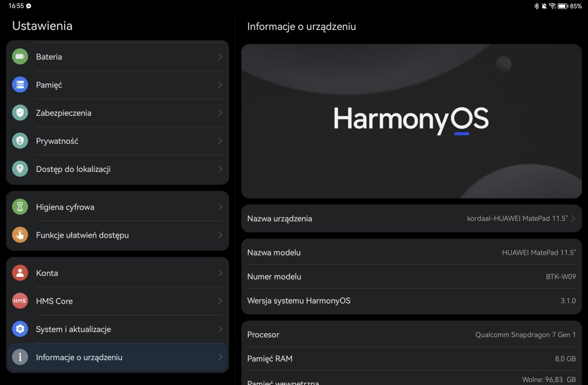Tap the Numer modelu BTK-W09 row
Image resolution: width=588 pixels, height=385 pixels.
click(411, 277)
